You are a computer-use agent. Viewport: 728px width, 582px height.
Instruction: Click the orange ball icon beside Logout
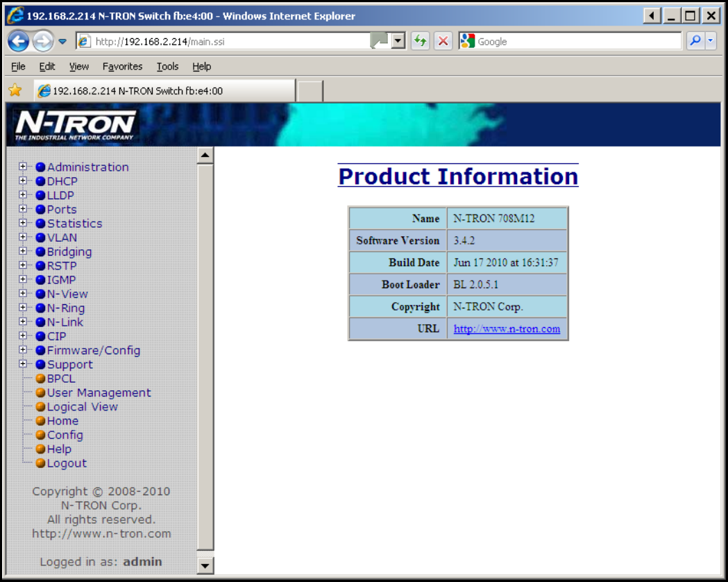40,463
